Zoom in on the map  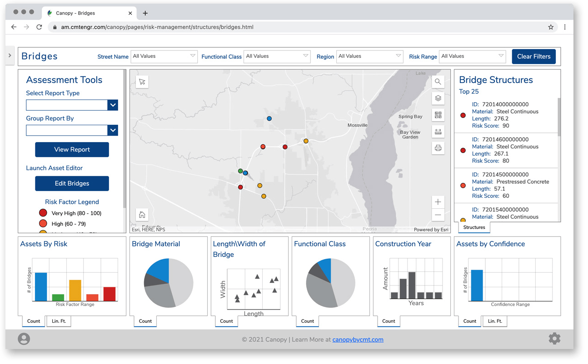[438, 202]
